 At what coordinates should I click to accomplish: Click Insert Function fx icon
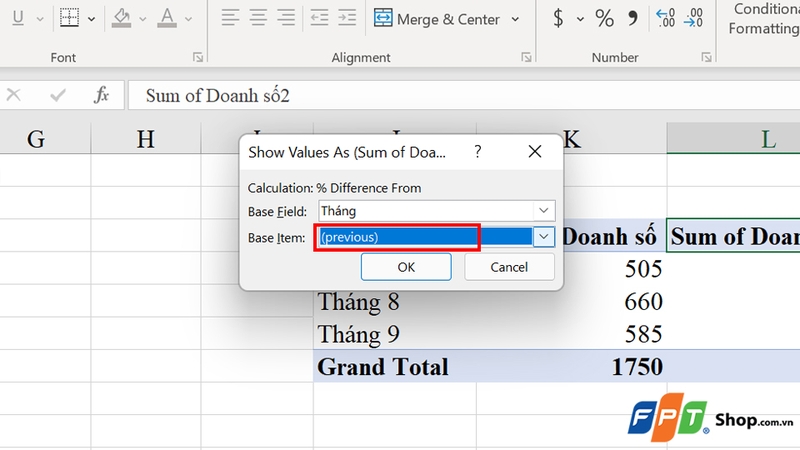point(102,95)
